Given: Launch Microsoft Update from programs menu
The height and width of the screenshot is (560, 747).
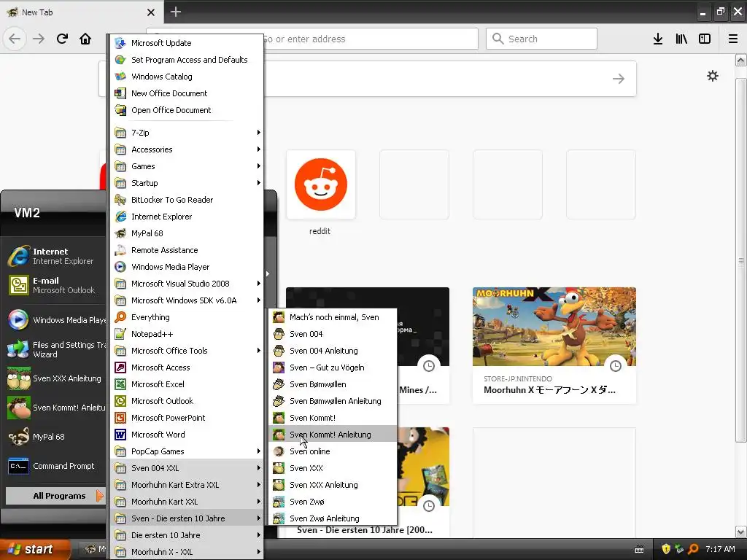Looking at the screenshot, I should point(187,43).
